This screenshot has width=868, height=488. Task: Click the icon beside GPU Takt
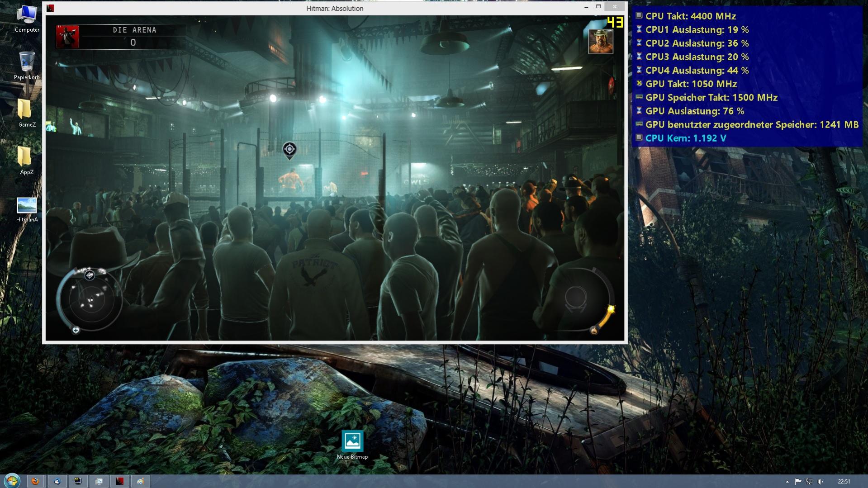639,83
